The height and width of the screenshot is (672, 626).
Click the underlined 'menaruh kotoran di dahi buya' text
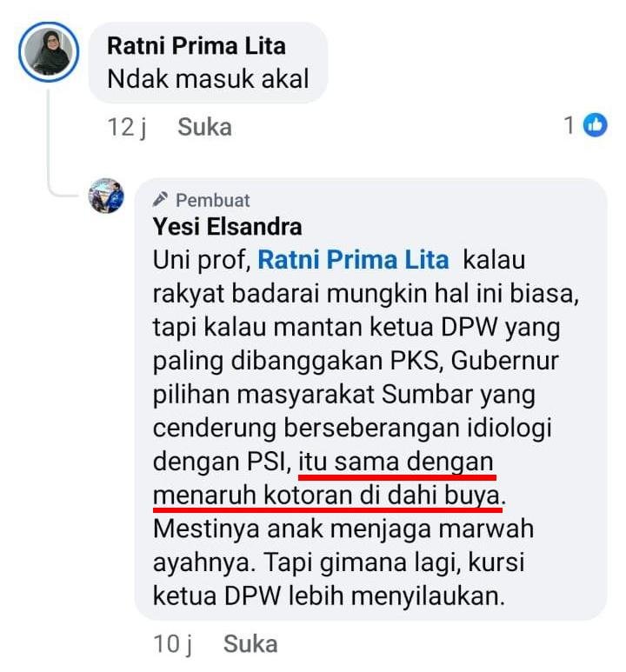click(327, 496)
